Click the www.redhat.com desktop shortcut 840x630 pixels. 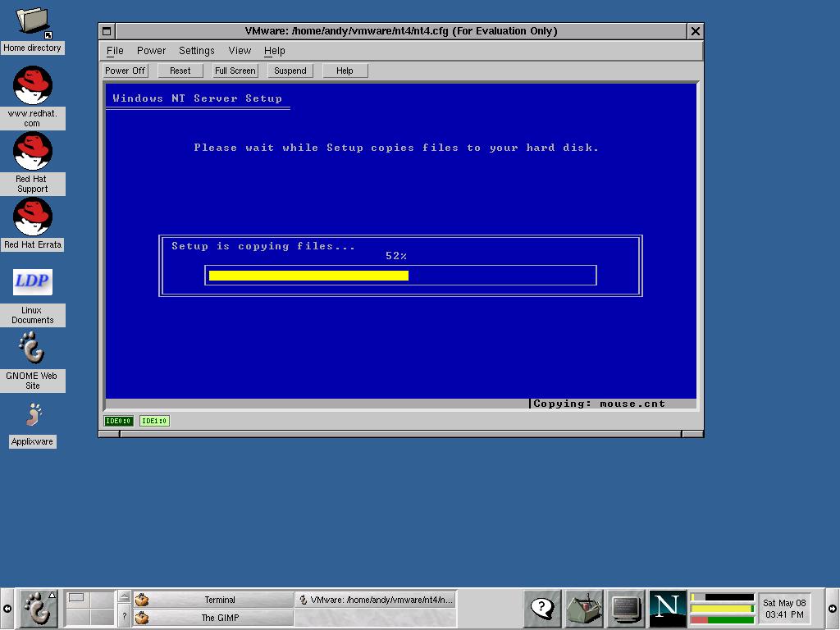[x=33, y=85]
